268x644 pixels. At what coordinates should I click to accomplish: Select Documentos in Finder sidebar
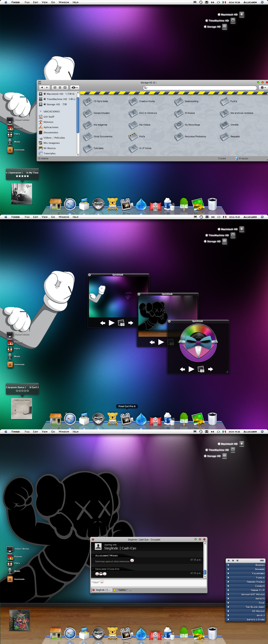click(49, 132)
